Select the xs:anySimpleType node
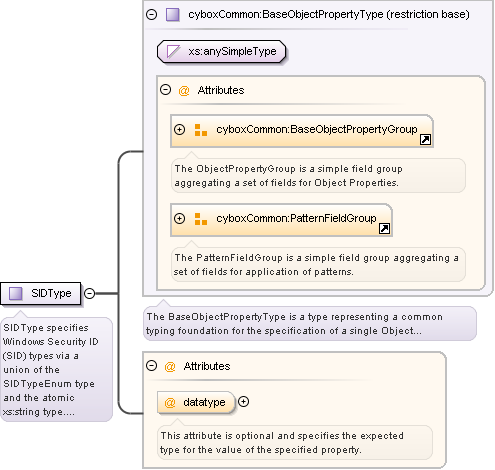The height and width of the screenshot is (470, 495). click(222, 51)
